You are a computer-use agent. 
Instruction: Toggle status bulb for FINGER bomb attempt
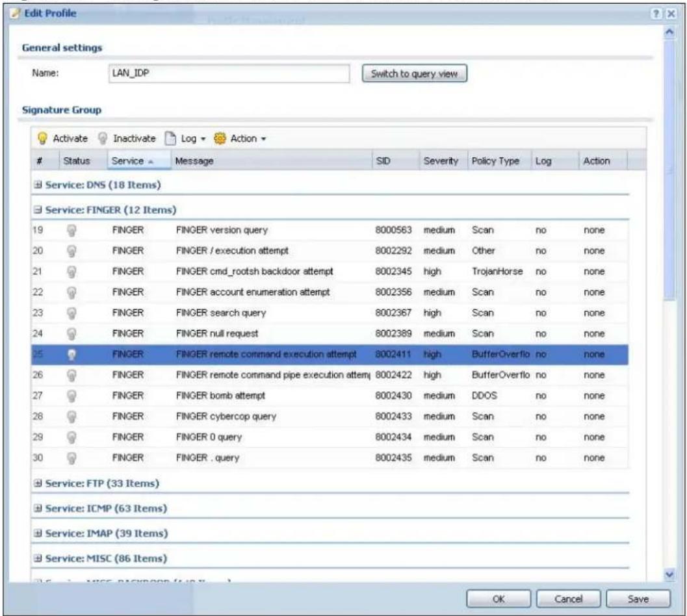click(71, 396)
